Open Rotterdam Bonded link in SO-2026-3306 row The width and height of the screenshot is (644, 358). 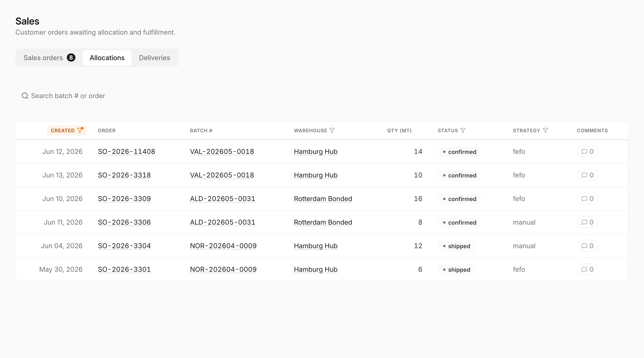pos(323,222)
